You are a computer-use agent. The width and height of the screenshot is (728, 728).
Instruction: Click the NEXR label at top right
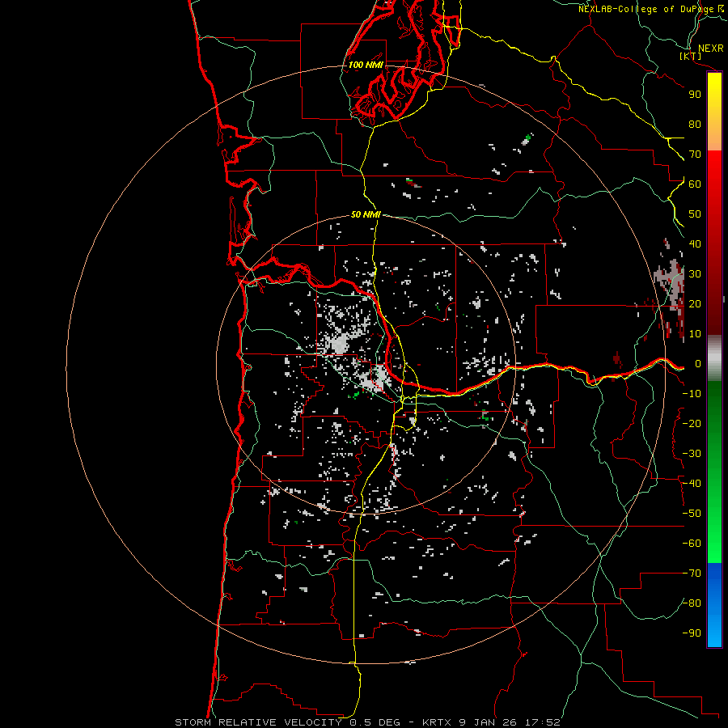(711, 49)
